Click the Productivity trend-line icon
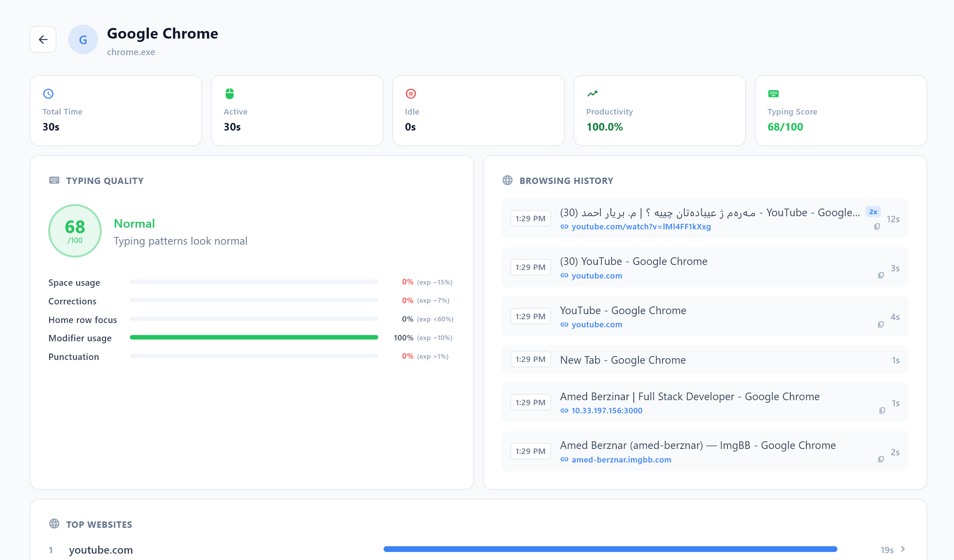The image size is (954, 560). click(x=592, y=94)
